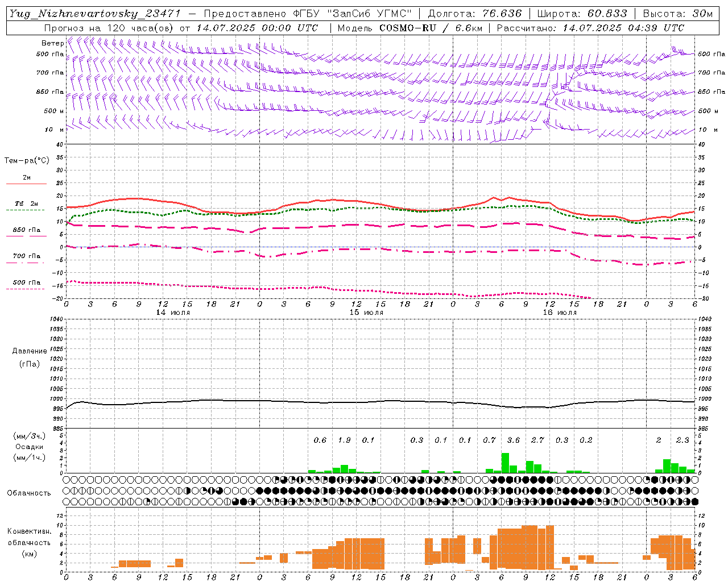Click the 700 гПа temperature legend label

pyautogui.click(x=27, y=256)
